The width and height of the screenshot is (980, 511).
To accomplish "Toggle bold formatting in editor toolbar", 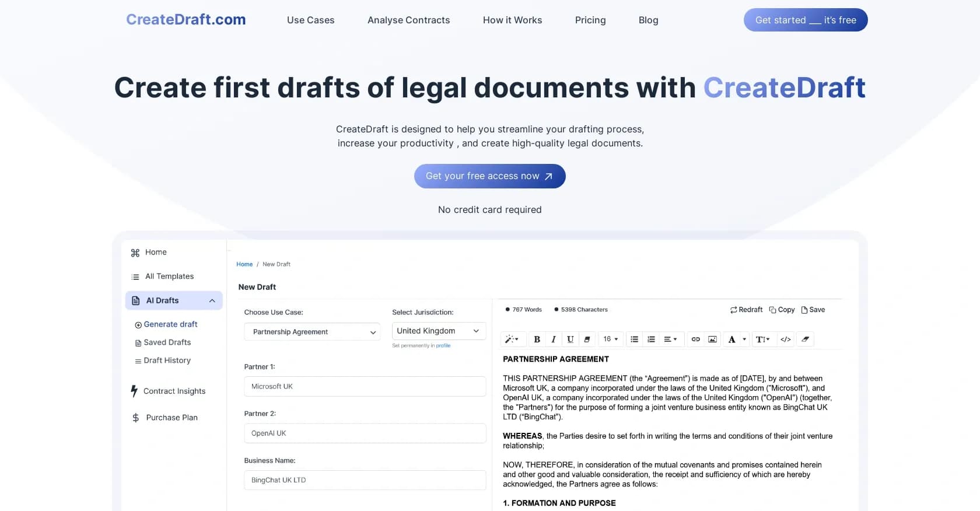I will 537,339.
